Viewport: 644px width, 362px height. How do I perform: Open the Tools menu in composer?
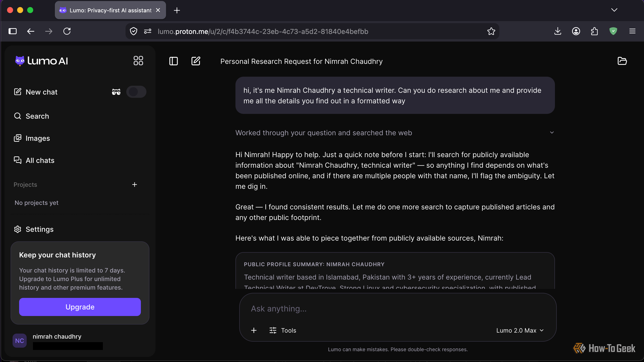tap(283, 330)
